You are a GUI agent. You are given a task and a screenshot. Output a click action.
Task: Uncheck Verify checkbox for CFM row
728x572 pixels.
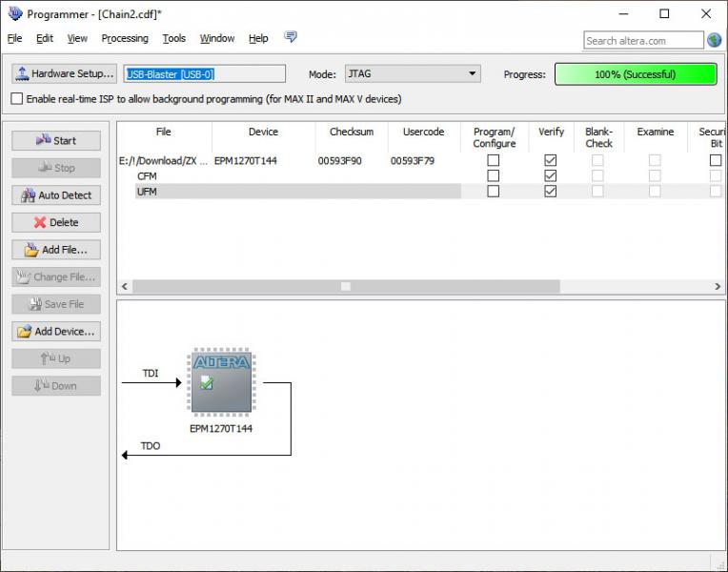coord(550,176)
